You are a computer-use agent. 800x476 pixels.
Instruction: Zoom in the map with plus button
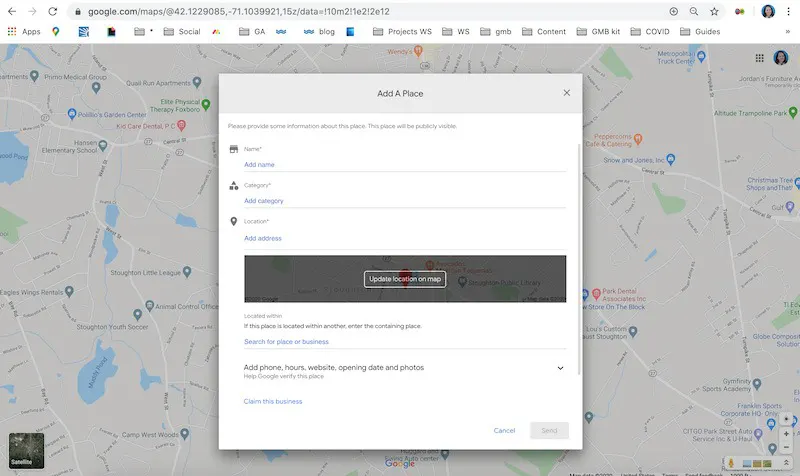tap(786, 434)
